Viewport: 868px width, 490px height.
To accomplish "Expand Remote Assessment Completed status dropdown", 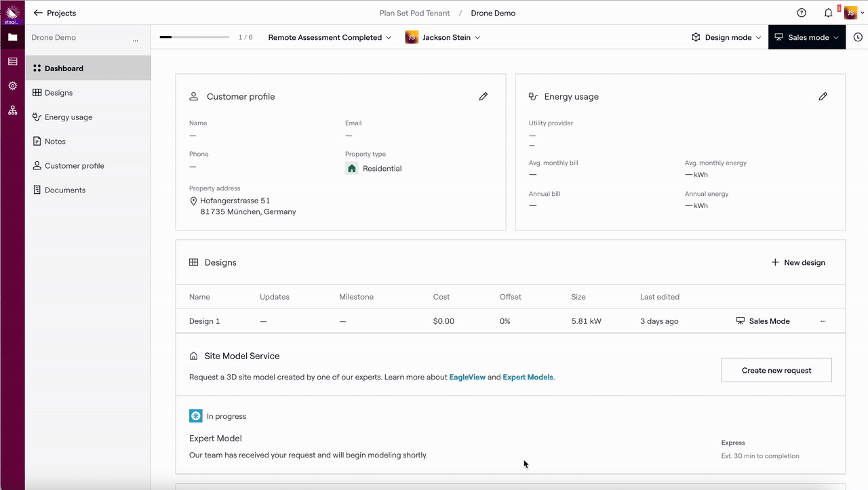I will [330, 37].
